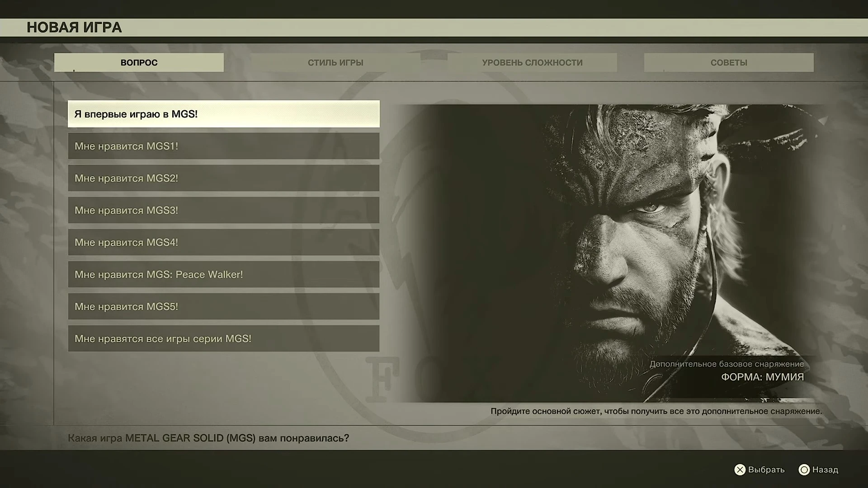Viewport: 868px width, 488px height.
Task: Click the НОВАЯ ИГРА header title
Action: click(74, 27)
